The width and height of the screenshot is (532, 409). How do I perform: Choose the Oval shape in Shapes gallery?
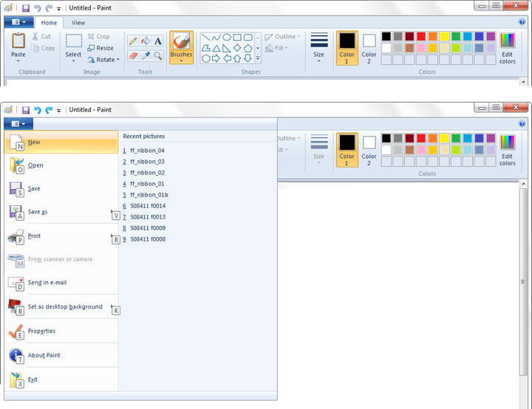pyautogui.click(x=227, y=38)
